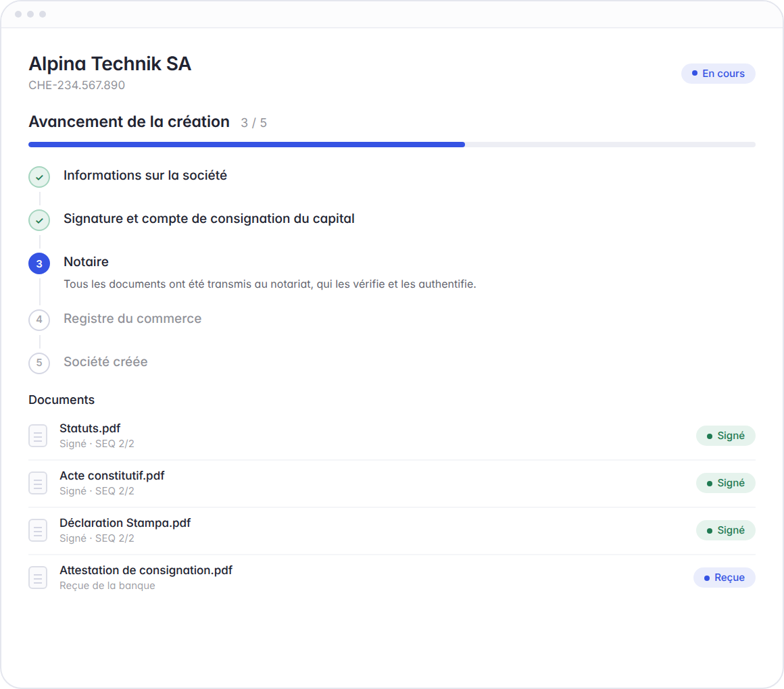Click the Signé badge for Acte constitutif.pdf

coord(725,483)
